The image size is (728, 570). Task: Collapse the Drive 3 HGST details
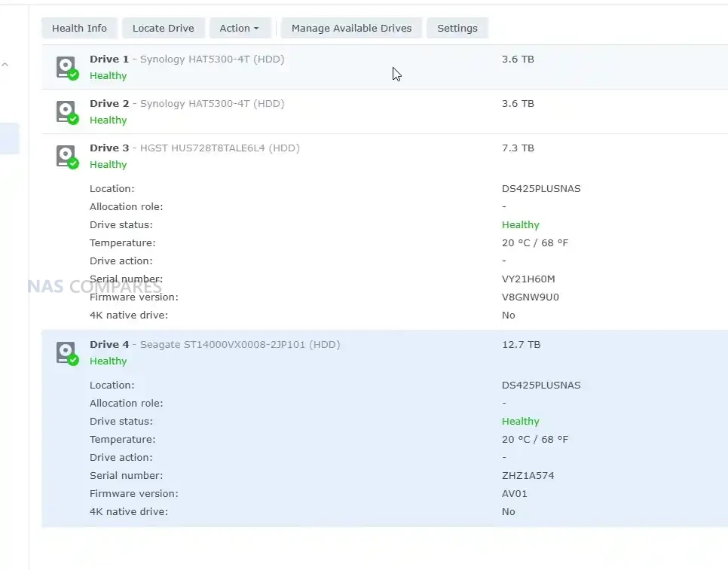[194, 148]
